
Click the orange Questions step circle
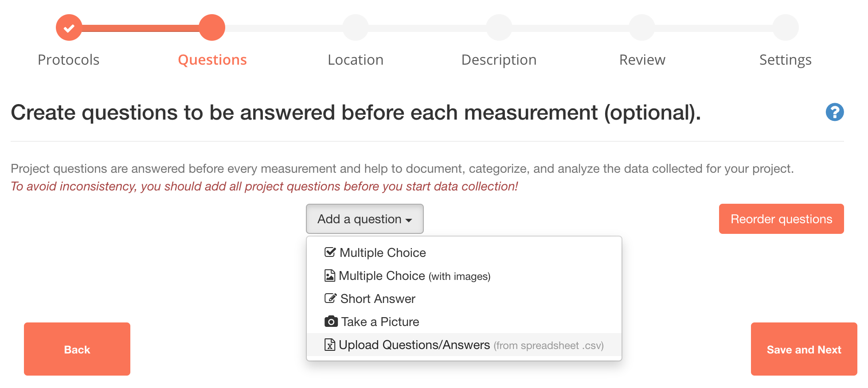[x=212, y=27]
